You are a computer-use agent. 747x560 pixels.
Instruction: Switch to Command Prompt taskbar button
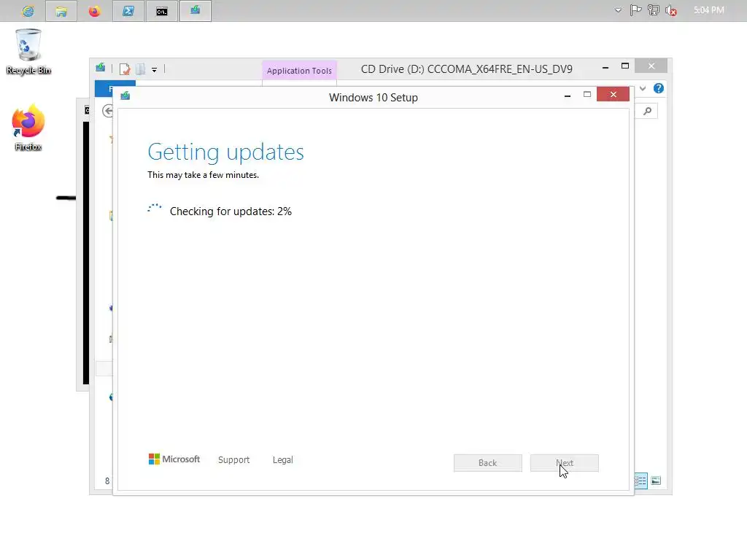click(161, 10)
